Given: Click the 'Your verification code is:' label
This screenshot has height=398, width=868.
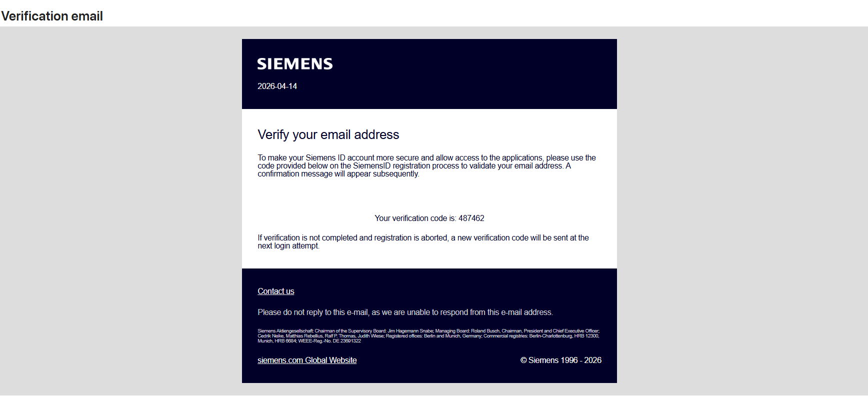Looking at the screenshot, I should [415, 218].
